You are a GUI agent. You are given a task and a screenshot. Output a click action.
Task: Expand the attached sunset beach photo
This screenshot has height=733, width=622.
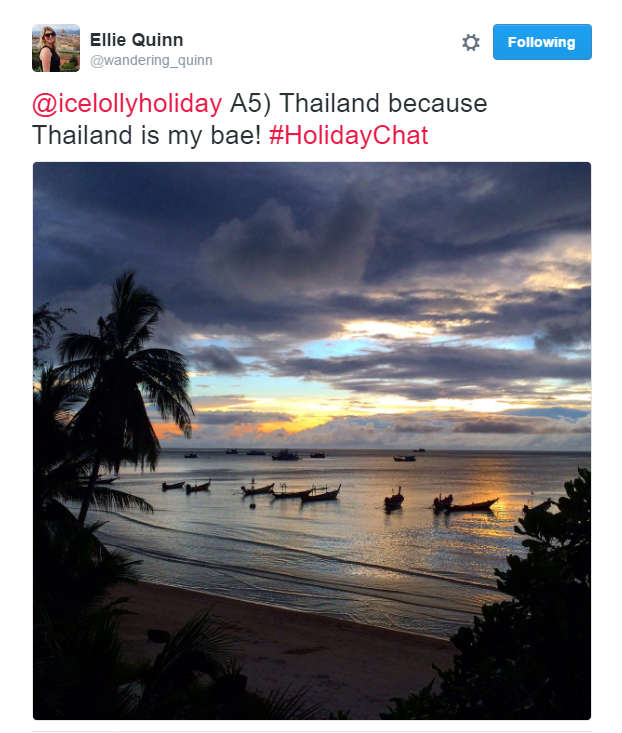pos(312,441)
